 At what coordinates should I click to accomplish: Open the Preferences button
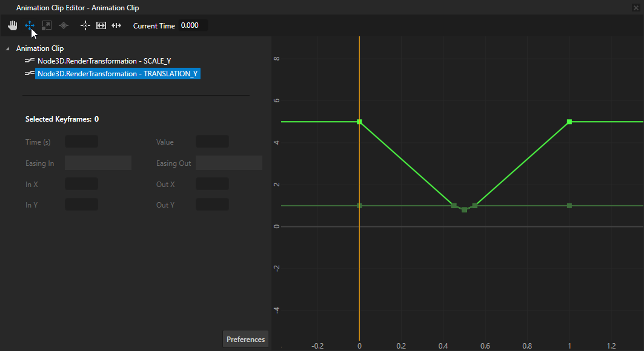[x=245, y=340]
